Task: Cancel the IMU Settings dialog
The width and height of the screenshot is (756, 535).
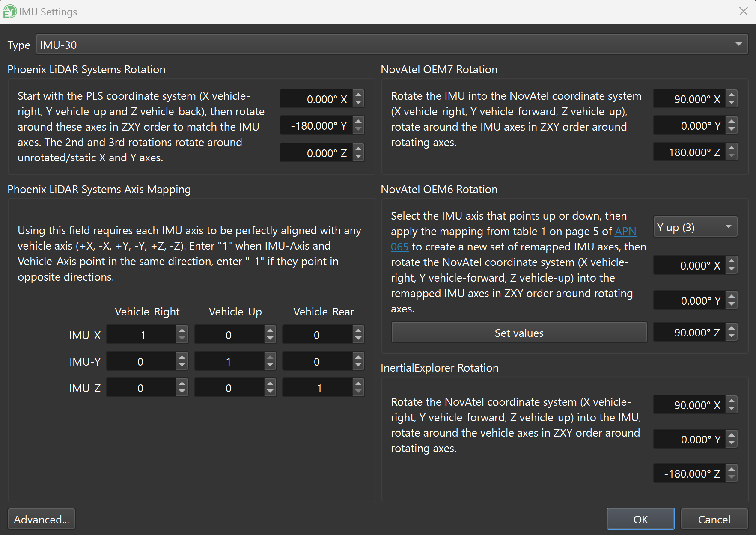Action: coord(714,519)
